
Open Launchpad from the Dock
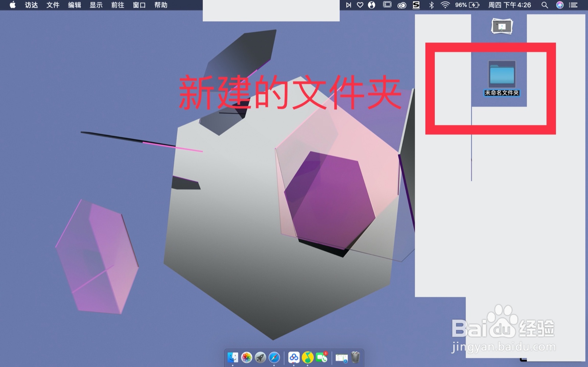(260, 358)
